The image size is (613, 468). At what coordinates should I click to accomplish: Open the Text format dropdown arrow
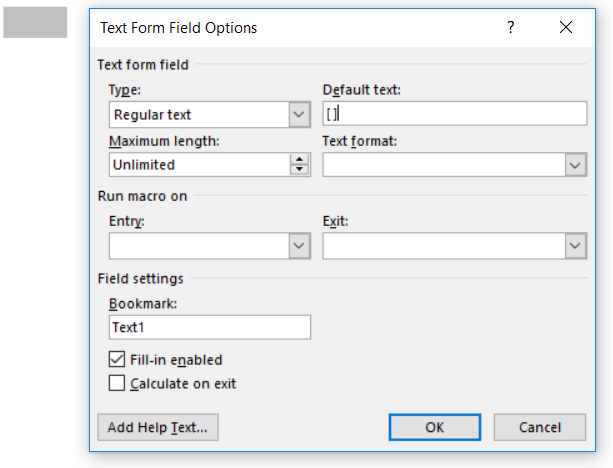(575, 164)
